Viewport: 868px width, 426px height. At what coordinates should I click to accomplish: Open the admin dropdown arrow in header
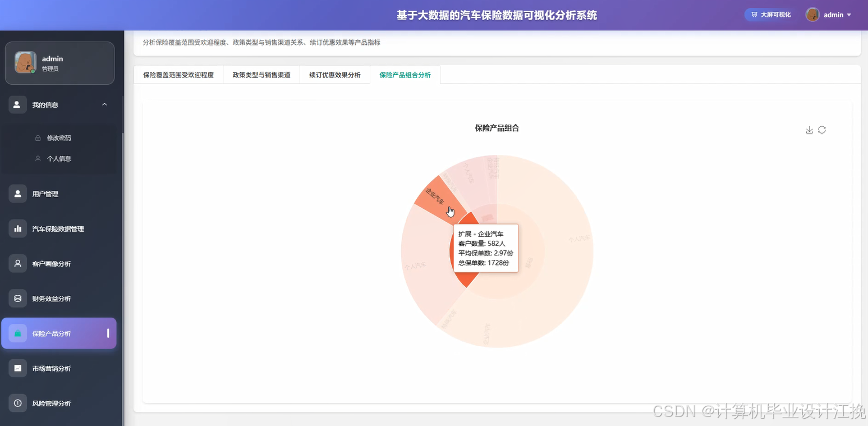click(849, 15)
